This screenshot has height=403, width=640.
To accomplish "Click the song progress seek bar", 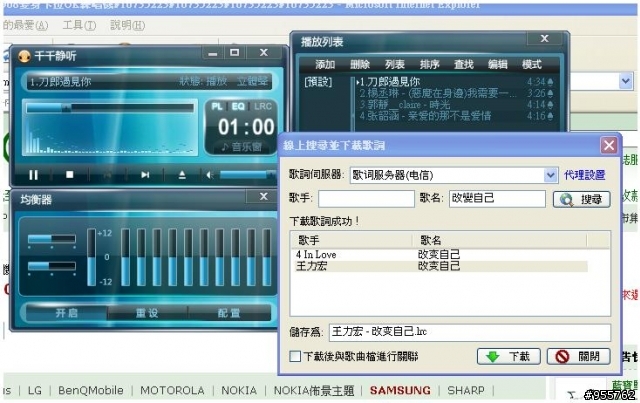I will coord(110,108).
